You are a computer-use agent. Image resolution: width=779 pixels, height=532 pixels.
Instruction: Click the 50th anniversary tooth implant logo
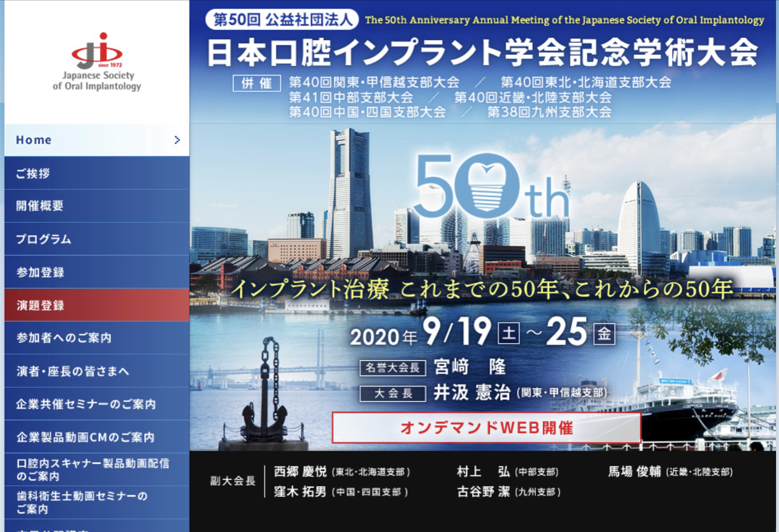(492, 187)
